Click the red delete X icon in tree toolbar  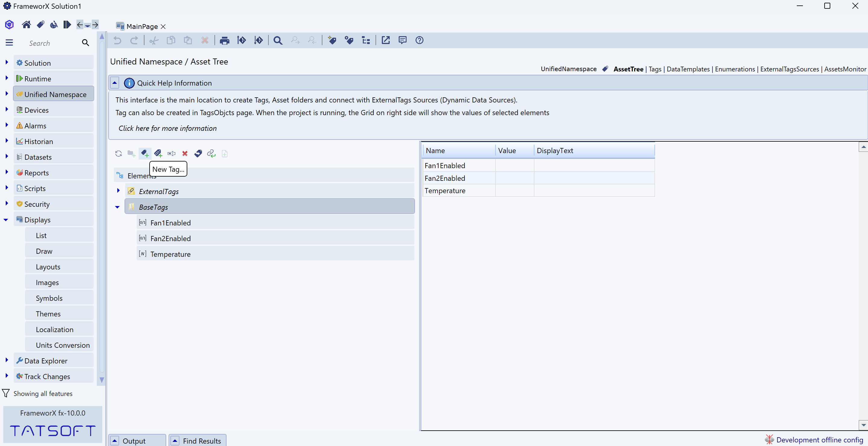185,153
